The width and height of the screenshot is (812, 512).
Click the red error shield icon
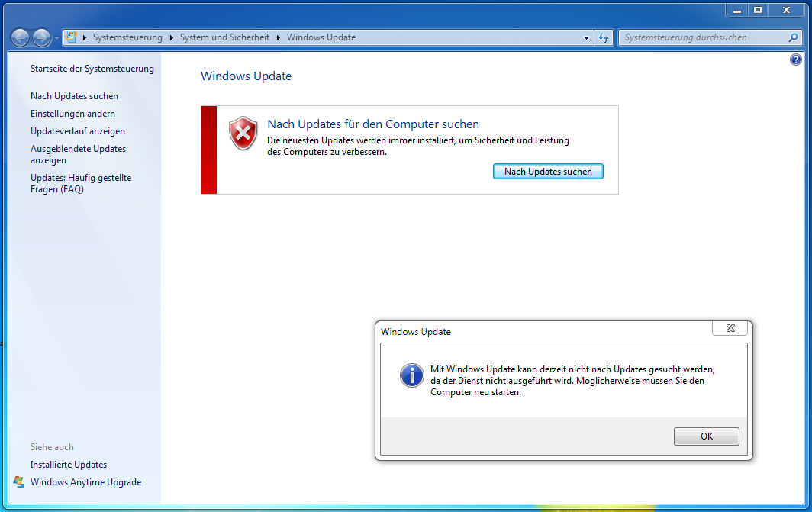click(243, 133)
